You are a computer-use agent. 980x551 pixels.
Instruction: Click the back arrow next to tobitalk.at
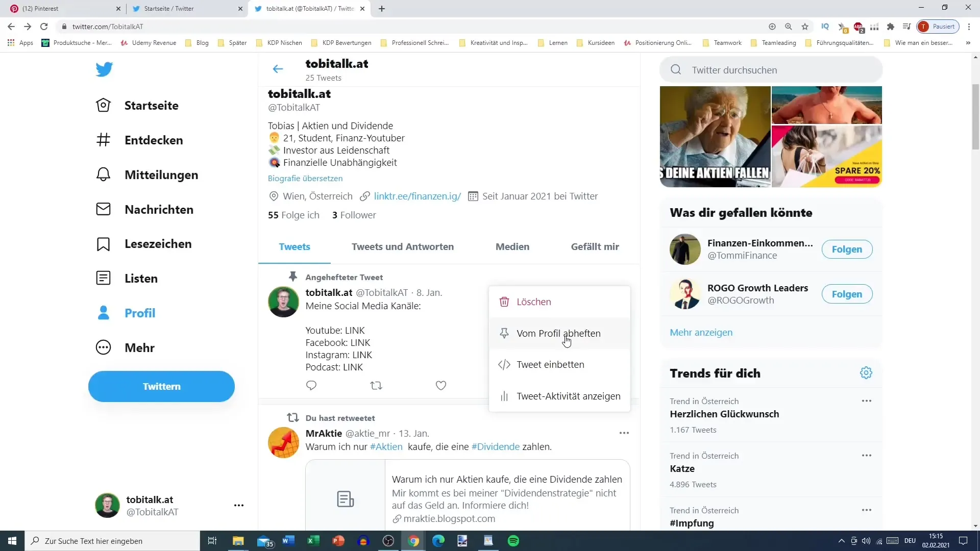[278, 69]
